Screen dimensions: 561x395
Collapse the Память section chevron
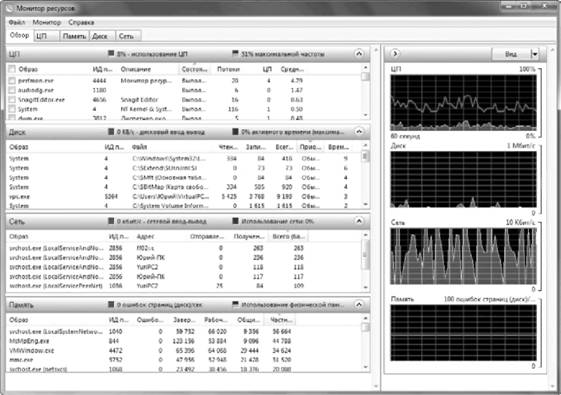(359, 304)
